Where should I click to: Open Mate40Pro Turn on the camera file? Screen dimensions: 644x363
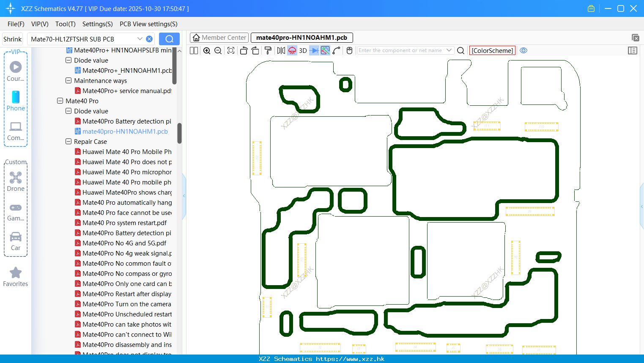tap(123, 304)
